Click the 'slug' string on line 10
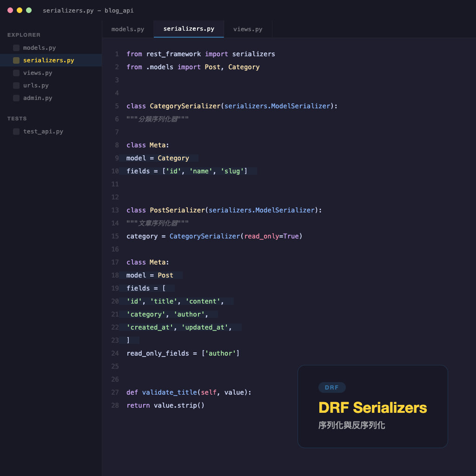The width and height of the screenshot is (476, 476). pyautogui.click(x=232, y=171)
